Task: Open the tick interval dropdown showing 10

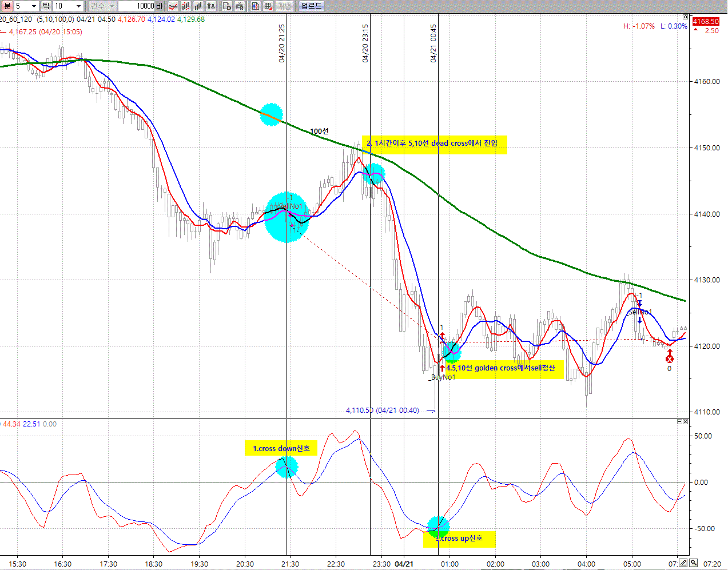Action: point(78,6)
